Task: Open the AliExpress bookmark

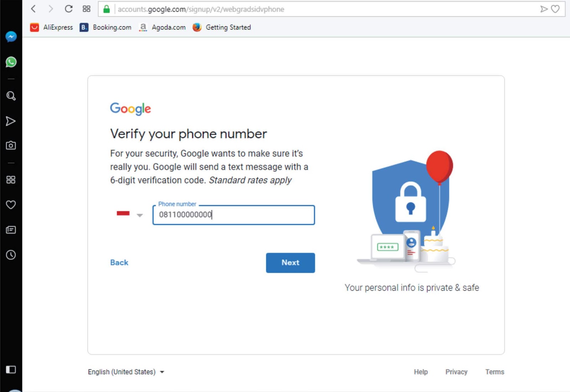Action: click(x=52, y=27)
